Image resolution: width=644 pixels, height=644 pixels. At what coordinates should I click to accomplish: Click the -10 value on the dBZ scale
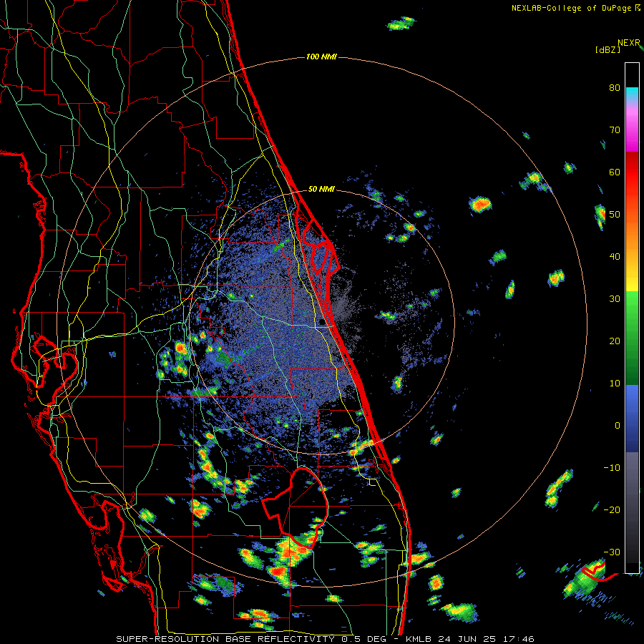(612, 468)
